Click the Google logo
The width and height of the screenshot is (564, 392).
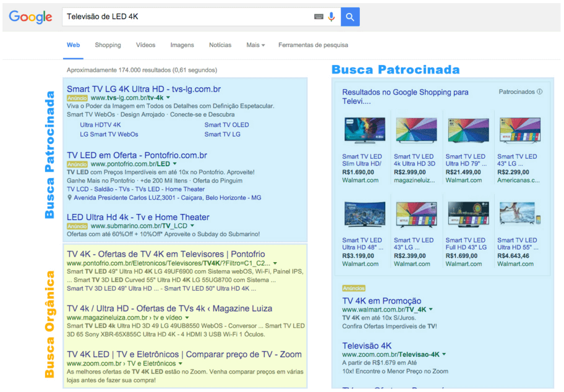click(x=30, y=17)
